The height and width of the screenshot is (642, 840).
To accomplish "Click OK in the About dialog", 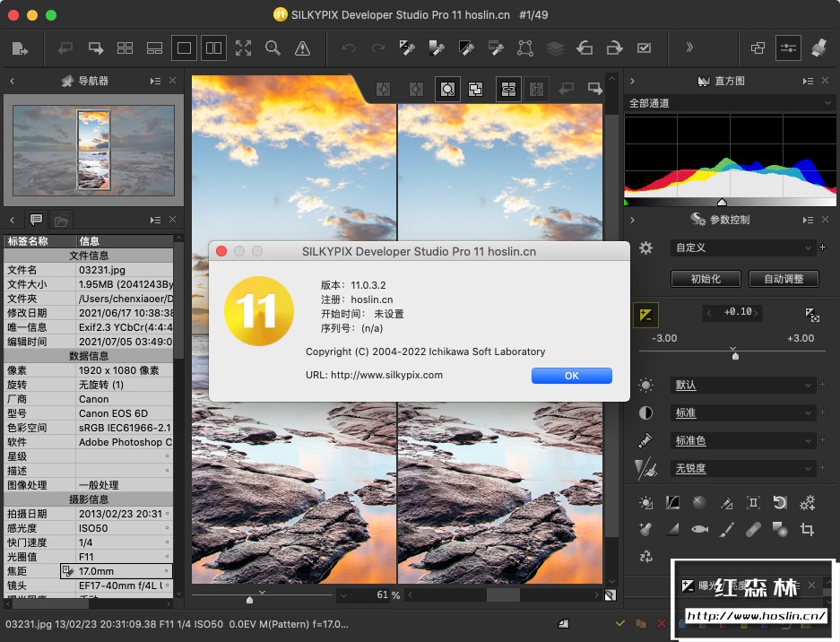I will click(x=571, y=376).
